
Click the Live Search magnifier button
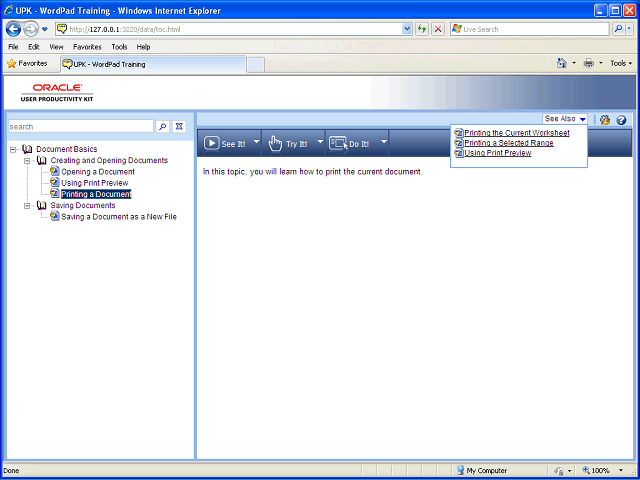618,29
